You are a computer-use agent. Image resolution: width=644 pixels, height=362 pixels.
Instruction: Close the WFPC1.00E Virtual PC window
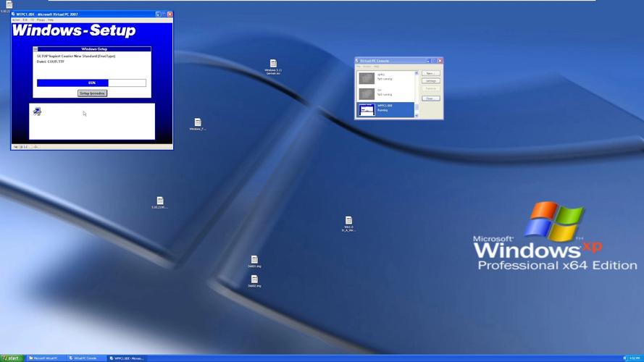coord(170,14)
